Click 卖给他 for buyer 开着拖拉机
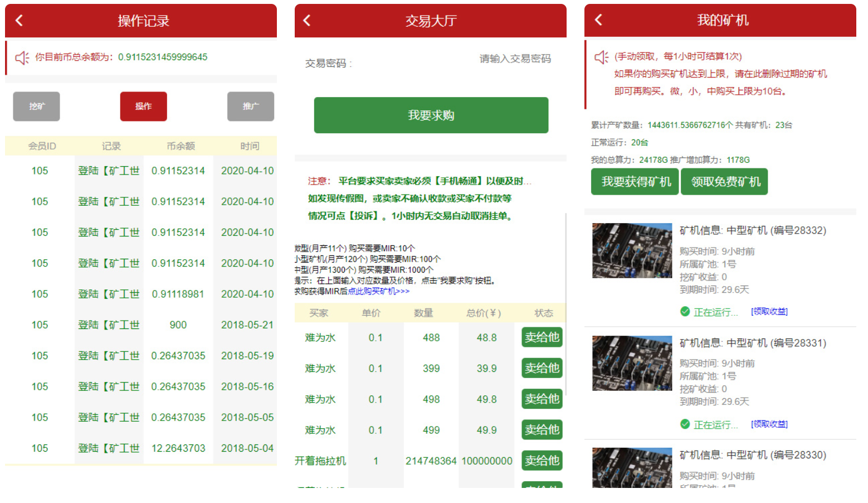868x503 pixels. pos(542,461)
